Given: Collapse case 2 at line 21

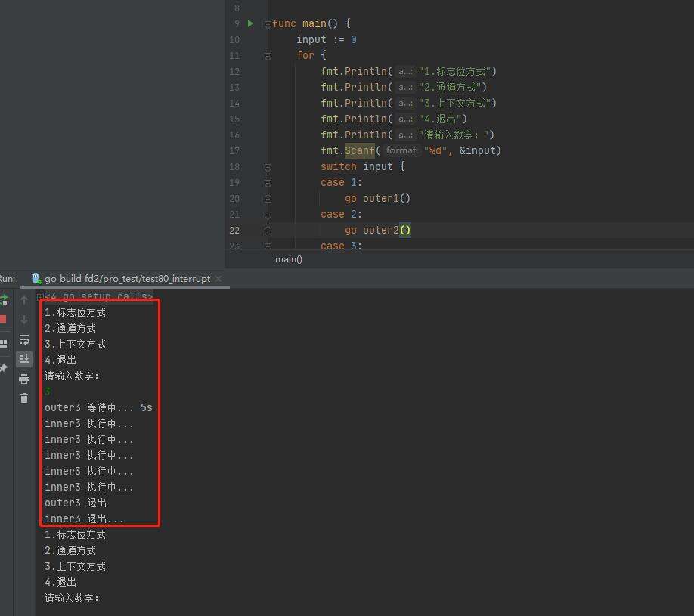Looking at the screenshot, I should [x=268, y=215].
